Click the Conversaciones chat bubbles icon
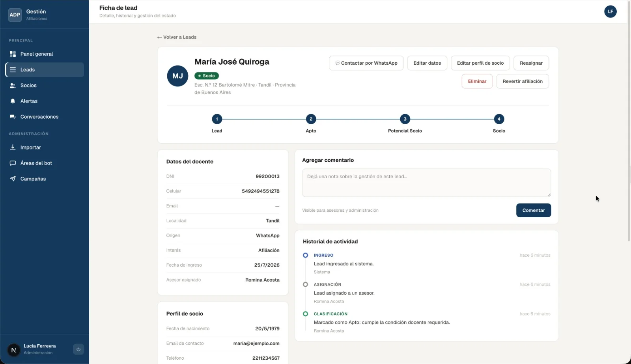The height and width of the screenshot is (364, 631). (13, 117)
